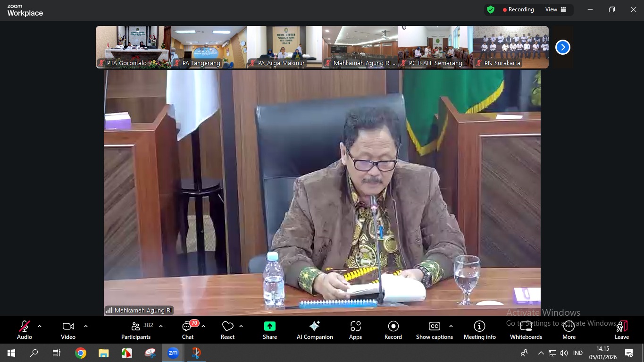Open the Participants list

pyautogui.click(x=136, y=330)
